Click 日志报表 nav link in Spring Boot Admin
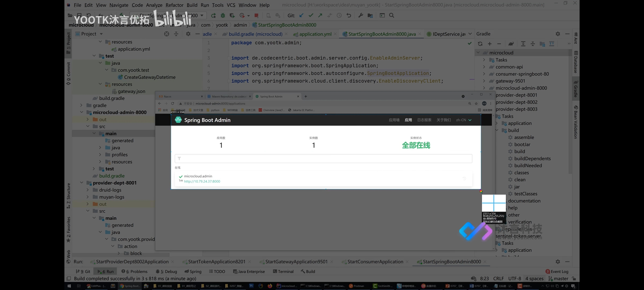Image resolution: width=644 pixels, height=290 pixels. [424, 120]
